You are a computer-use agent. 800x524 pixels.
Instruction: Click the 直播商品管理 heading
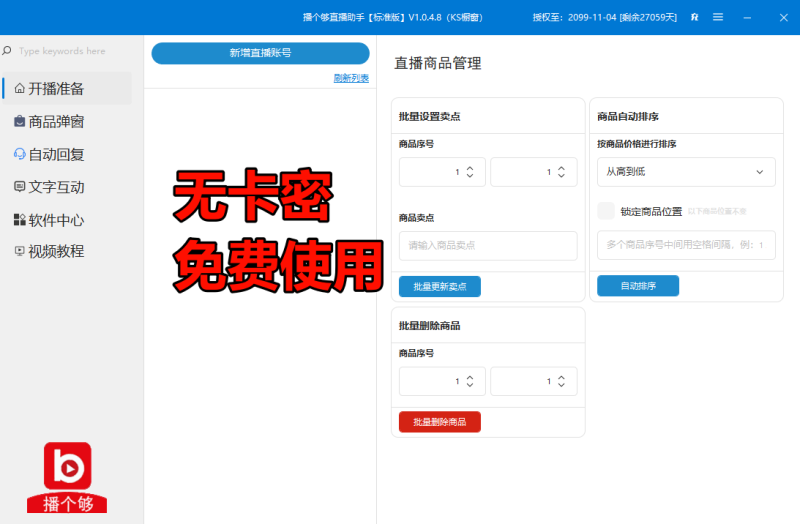point(438,63)
